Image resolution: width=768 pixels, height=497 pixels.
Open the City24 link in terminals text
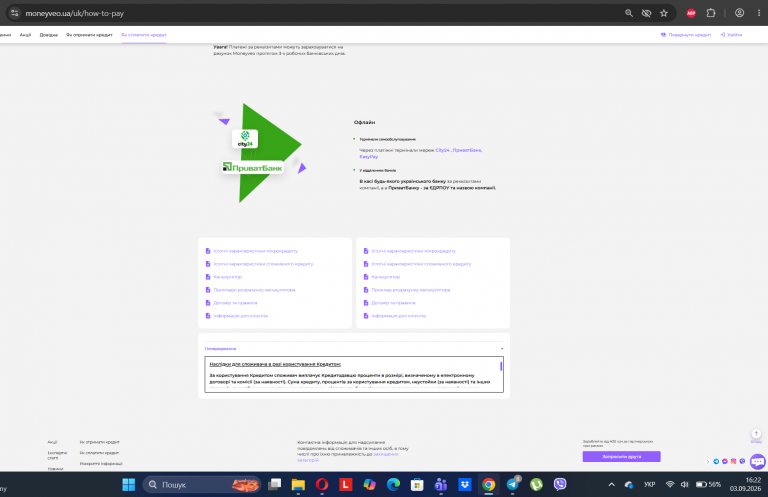(x=442, y=150)
